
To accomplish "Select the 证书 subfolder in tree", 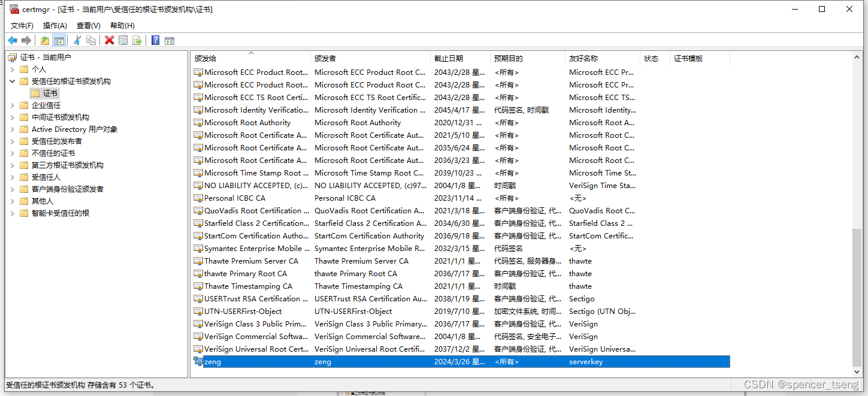I will (x=50, y=93).
